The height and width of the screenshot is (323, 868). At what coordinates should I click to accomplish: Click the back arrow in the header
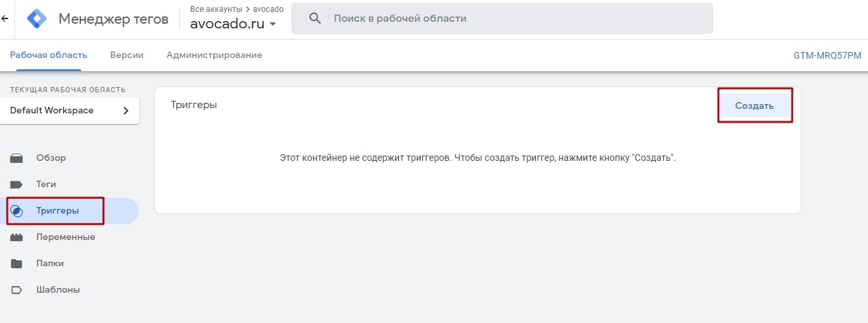point(5,18)
